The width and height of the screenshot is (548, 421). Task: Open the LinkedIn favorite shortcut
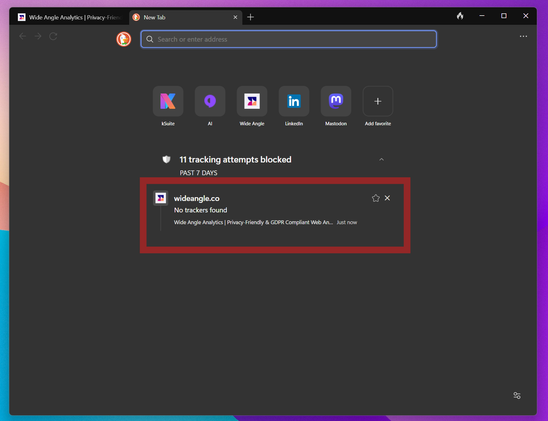click(294, 101)
